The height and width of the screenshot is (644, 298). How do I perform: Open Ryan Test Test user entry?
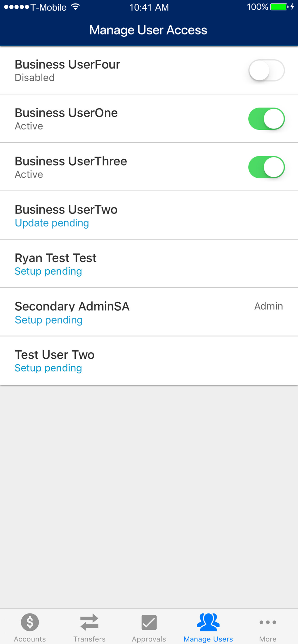[149, 264]
